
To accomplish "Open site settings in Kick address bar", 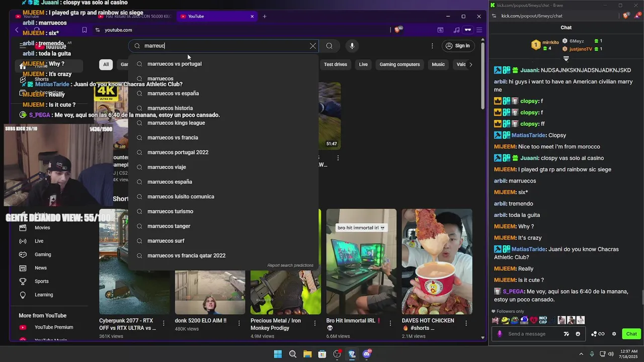I will pos(494,16).
